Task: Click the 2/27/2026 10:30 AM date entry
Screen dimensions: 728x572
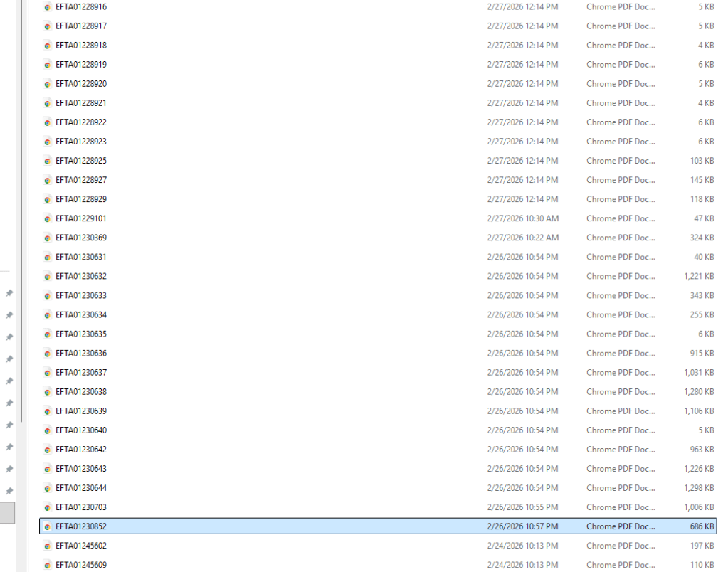Action: point(522,218)
